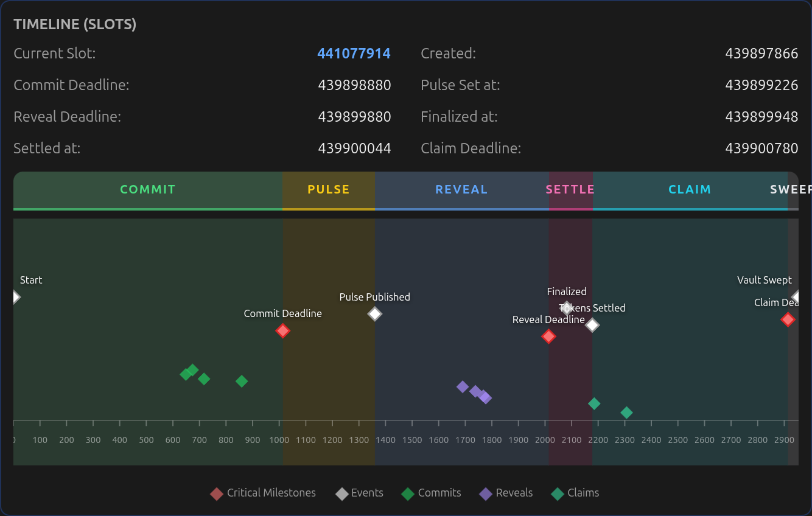Click the 1500 label on the slot axis
The image size is (812, 516).
pos(412,440)
